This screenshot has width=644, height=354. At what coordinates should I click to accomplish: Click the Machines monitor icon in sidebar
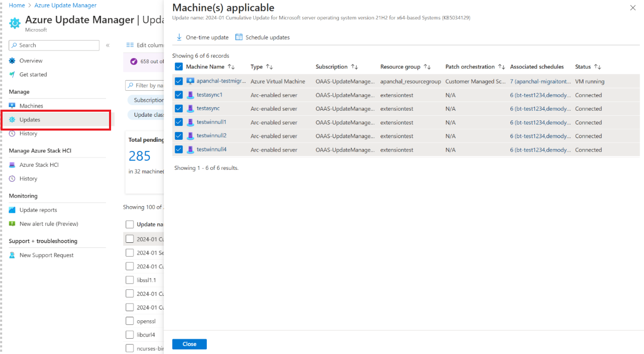[12, 106]
